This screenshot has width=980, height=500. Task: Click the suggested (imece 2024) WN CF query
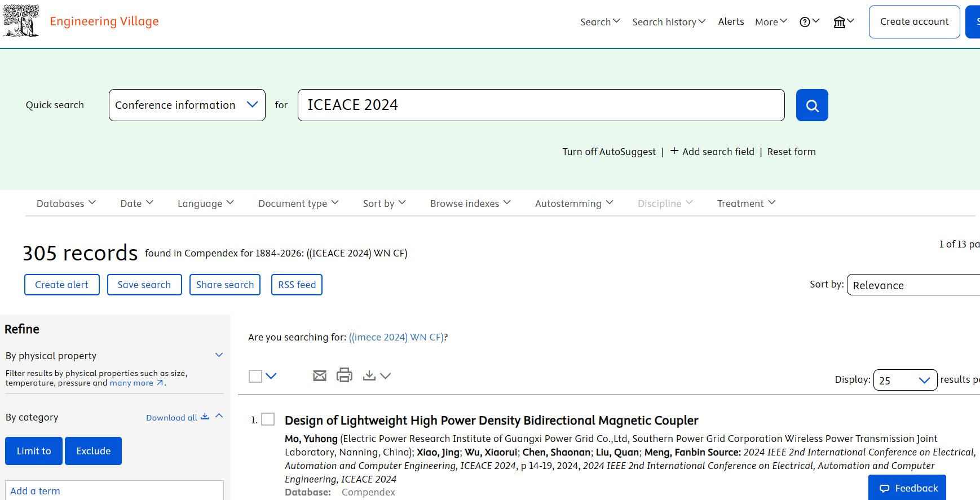click(396, 337)
